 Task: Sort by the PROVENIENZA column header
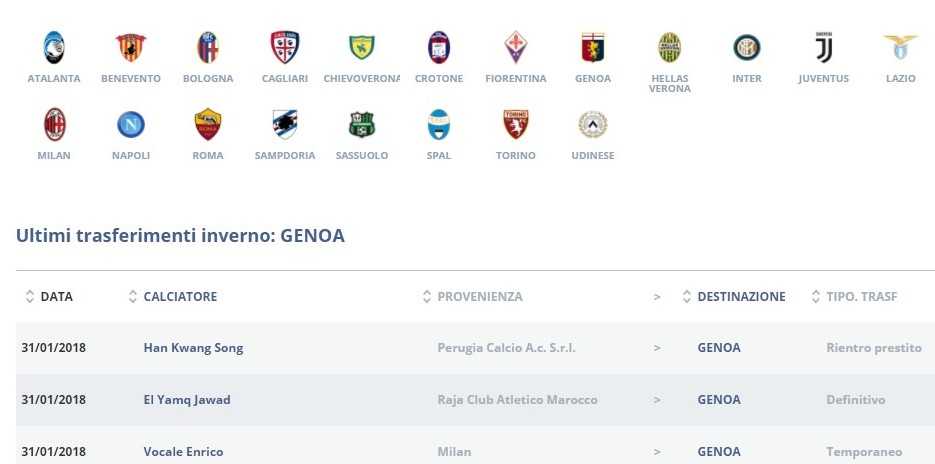click(x=479, y=297)
